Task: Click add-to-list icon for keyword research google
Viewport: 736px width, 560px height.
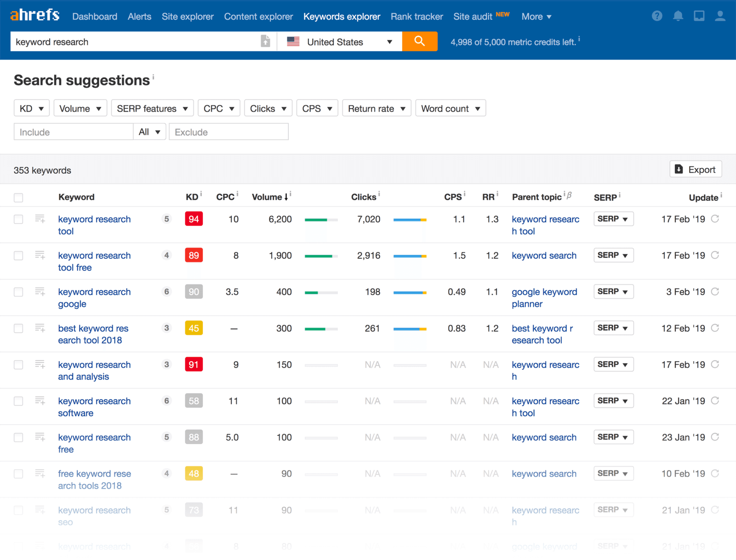Action: 40,292
